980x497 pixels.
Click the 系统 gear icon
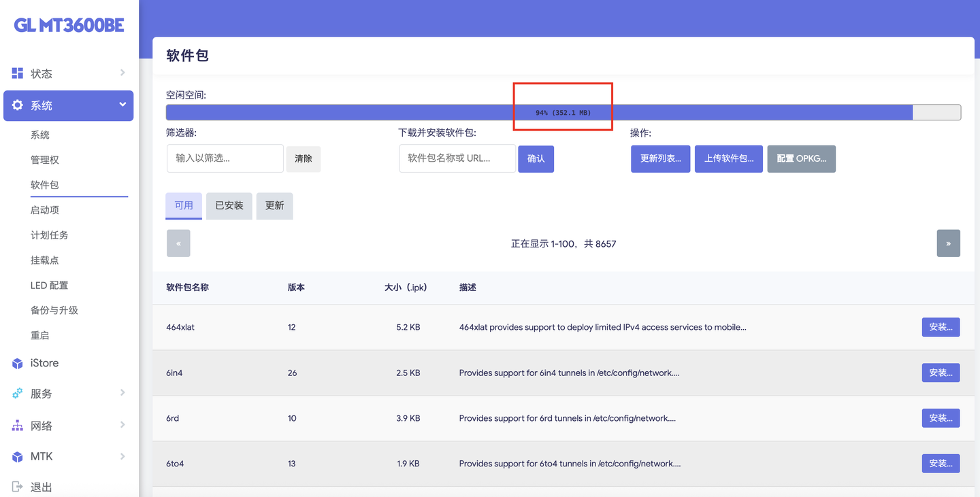coord(18,105)
